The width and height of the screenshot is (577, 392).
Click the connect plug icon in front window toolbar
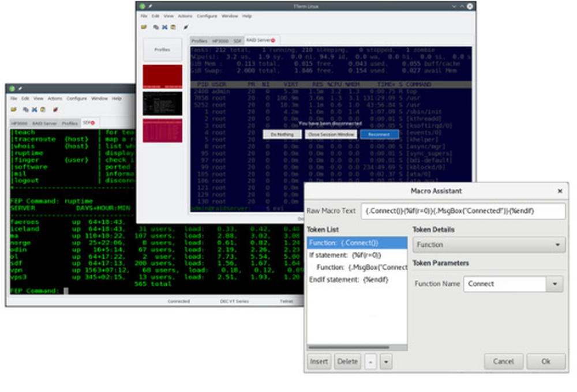click(186, 27)
